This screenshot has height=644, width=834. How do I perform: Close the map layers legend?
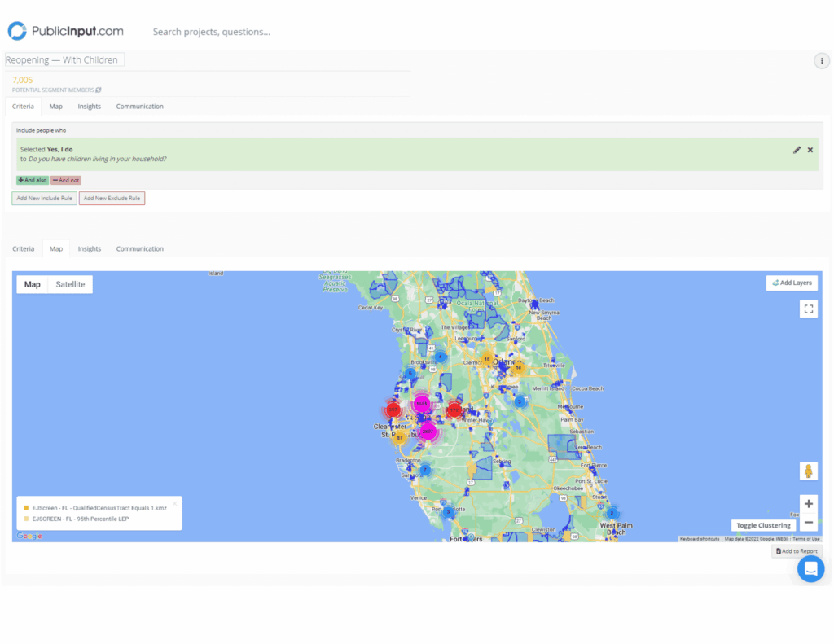(x=174, y=503)
